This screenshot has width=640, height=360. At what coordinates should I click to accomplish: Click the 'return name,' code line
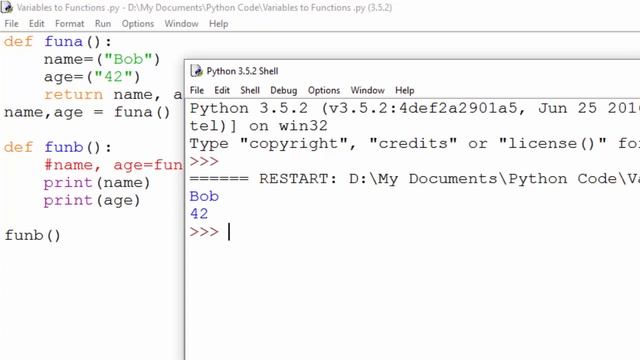(113, 94)
